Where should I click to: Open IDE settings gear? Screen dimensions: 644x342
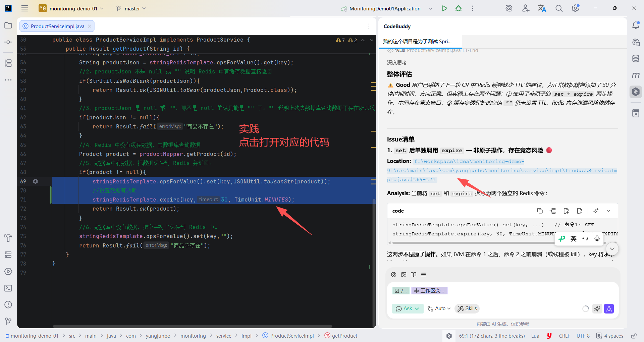tap(576, 8)
